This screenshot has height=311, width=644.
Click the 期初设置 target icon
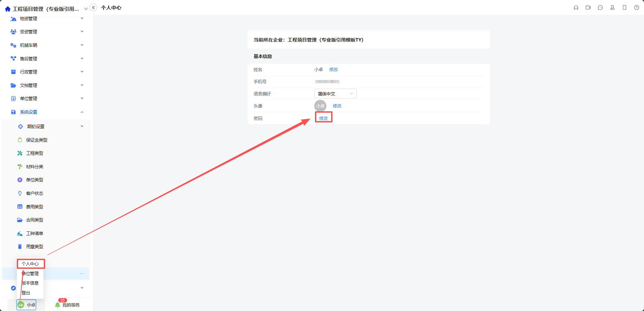(21, 126)
